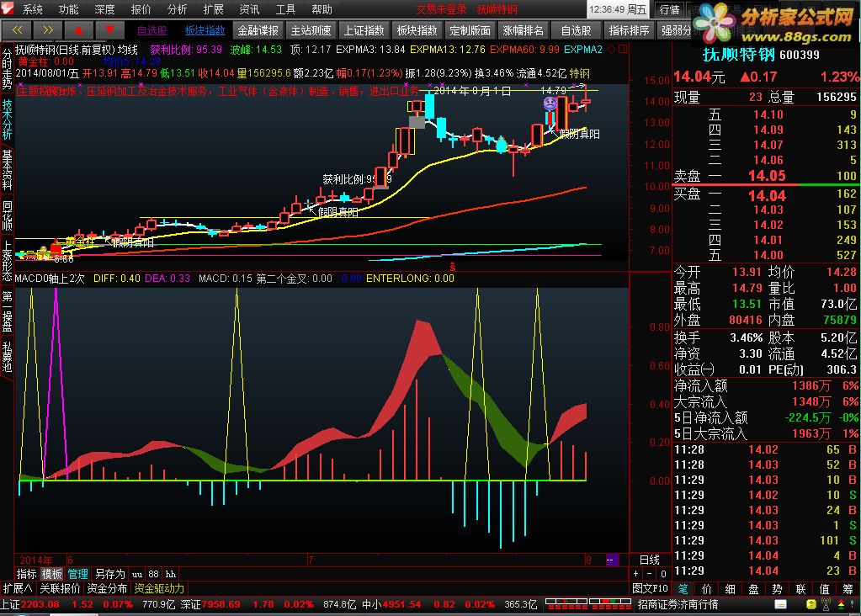Screen dimensions: 861x616
Task: Select the 势 tab in quote panel
Action: [x=777, y=589]
